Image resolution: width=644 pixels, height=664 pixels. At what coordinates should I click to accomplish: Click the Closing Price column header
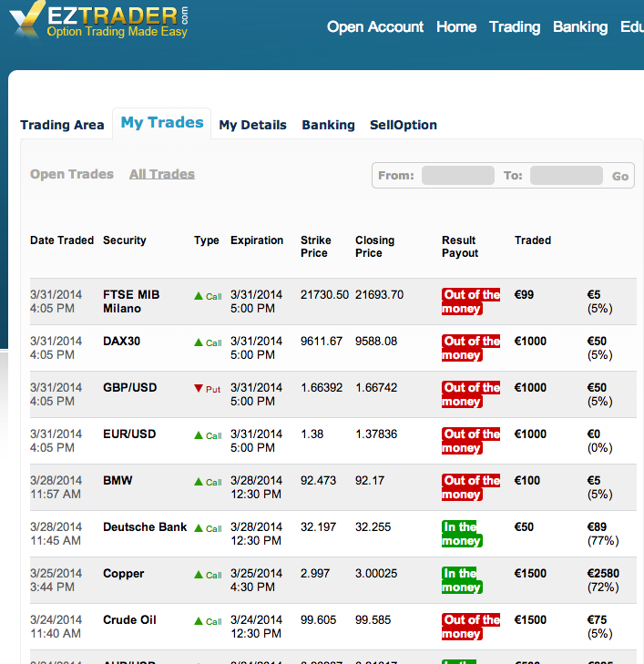pyautogui.click(x=374, y=247)
